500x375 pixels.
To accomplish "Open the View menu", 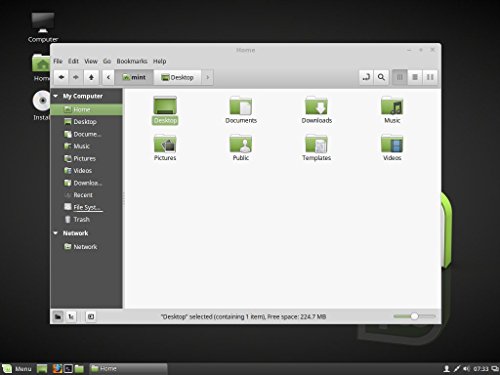I will click(91, 61).
